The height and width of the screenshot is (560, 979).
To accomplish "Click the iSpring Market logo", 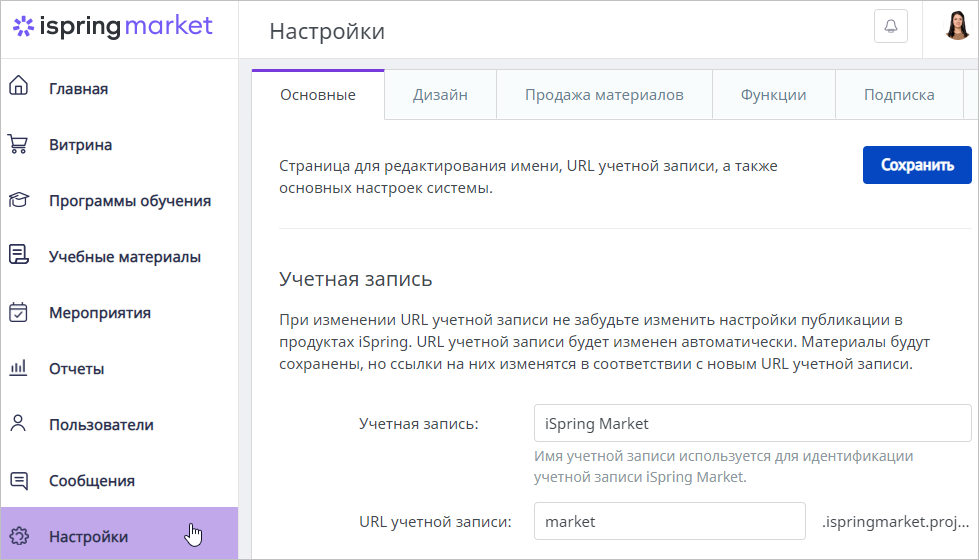I will point(113,27).
